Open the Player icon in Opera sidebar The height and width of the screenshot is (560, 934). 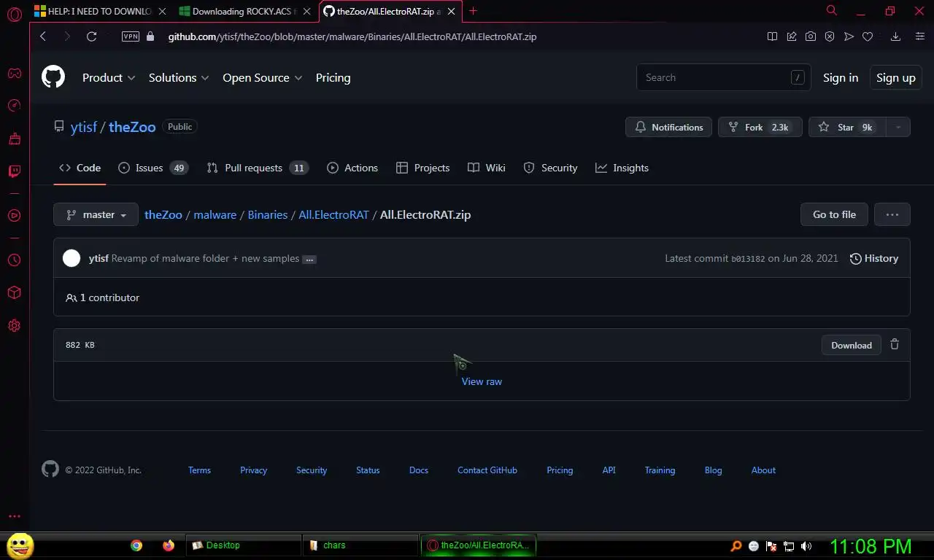[14, 215]
